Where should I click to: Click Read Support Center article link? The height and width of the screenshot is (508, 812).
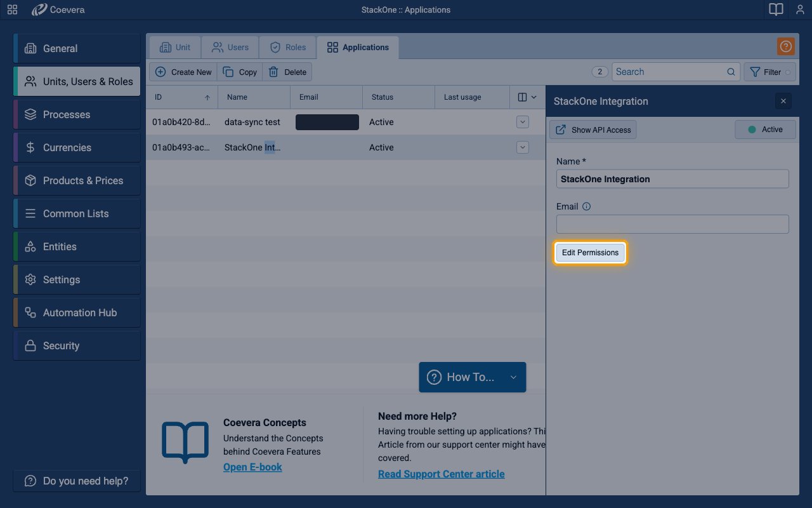[x=442, y=474]
